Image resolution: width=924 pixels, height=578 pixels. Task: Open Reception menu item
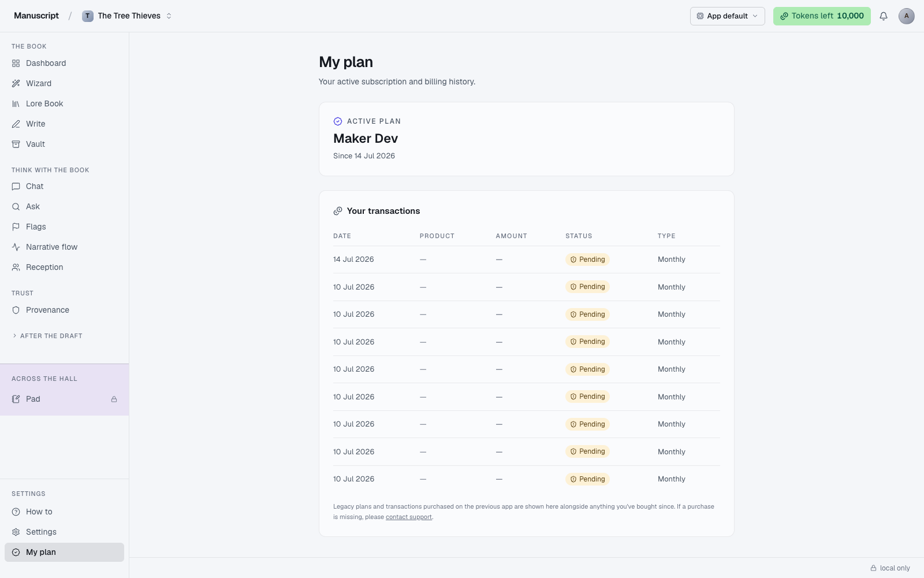(x=64, y=268)
